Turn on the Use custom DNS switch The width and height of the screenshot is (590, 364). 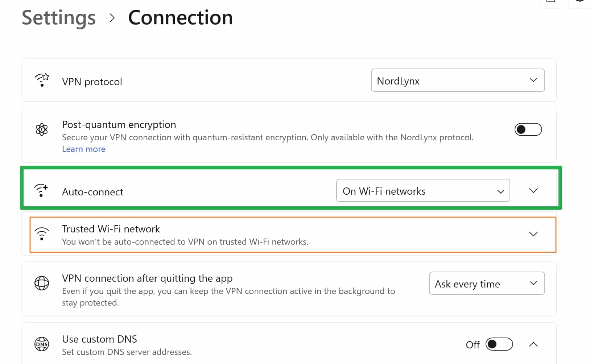499,344
